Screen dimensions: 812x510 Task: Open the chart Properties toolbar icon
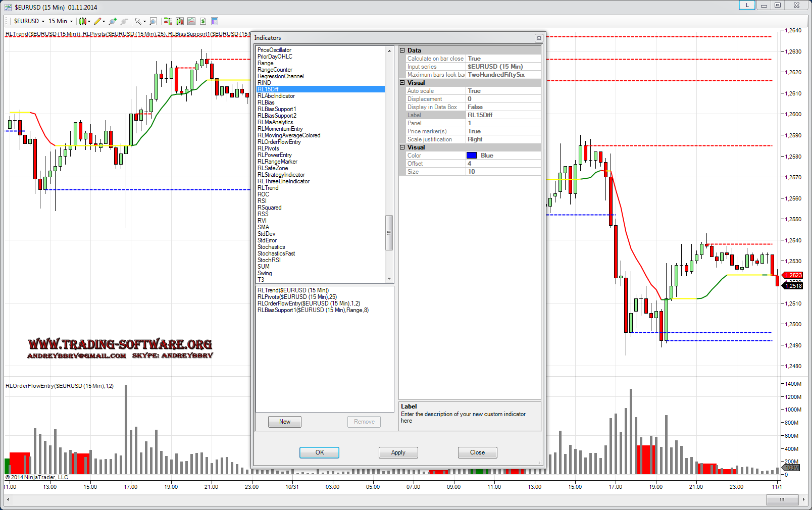click(214, 21)
